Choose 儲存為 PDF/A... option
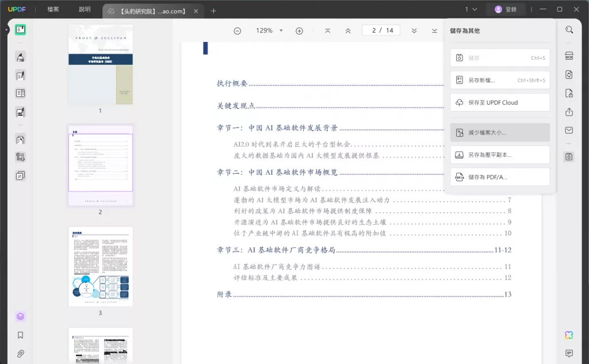The height and width of the screenshot is (364, 589). [500, 177]
